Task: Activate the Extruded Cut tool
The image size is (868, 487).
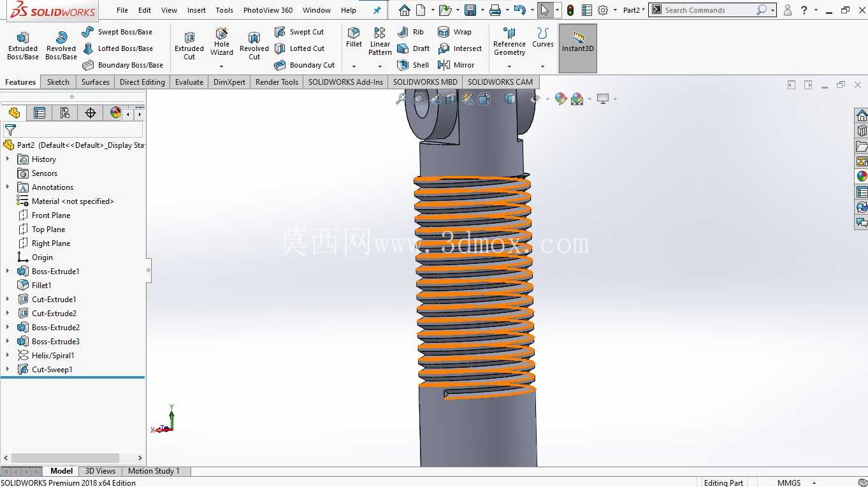Action: click(x=189, y=46)
